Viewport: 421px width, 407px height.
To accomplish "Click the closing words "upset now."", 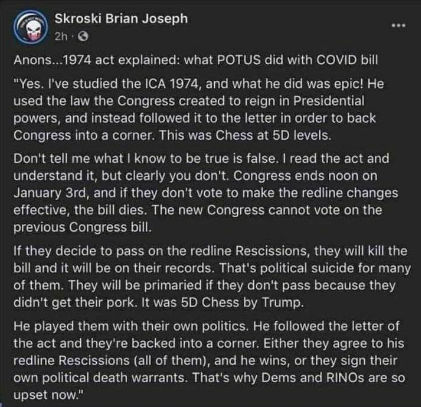I will 47,395.
